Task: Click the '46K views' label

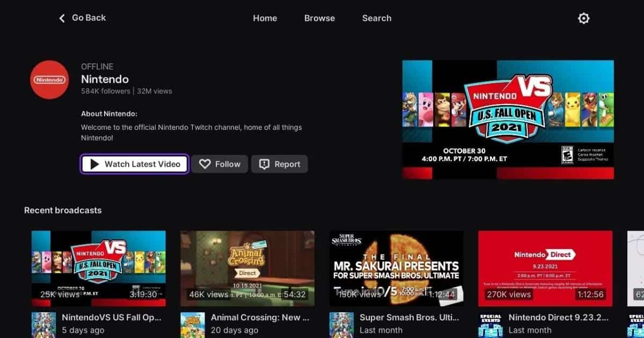Action: [208, 295]
